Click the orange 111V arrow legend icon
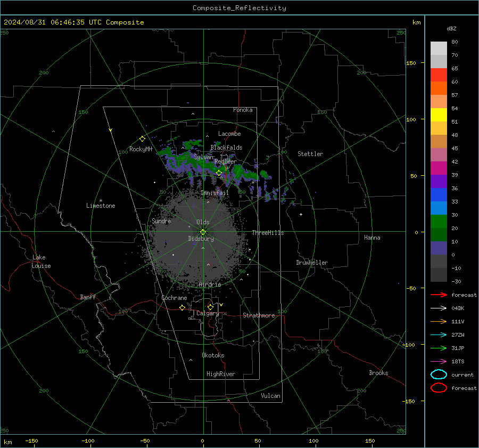This screenshot has height=448, width=479. coord(439,321)
